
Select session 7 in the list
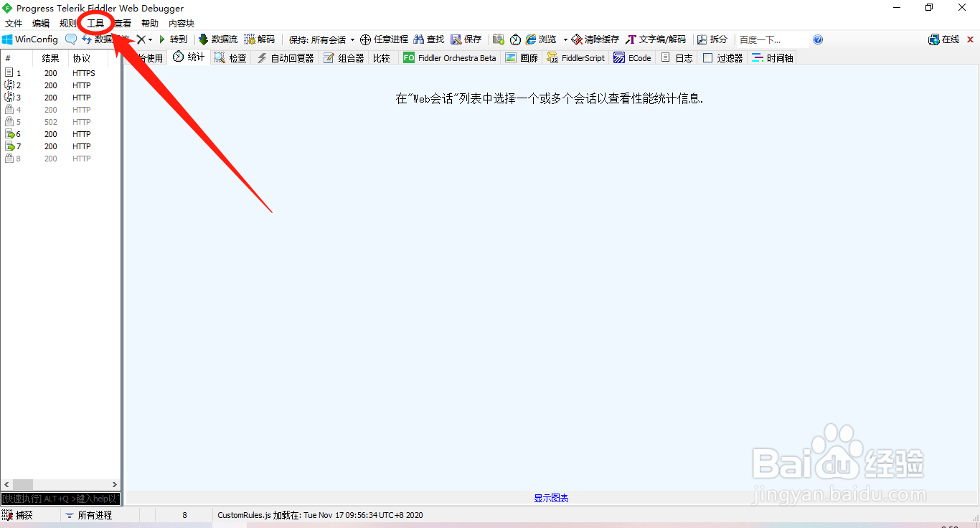pos(61,146)
